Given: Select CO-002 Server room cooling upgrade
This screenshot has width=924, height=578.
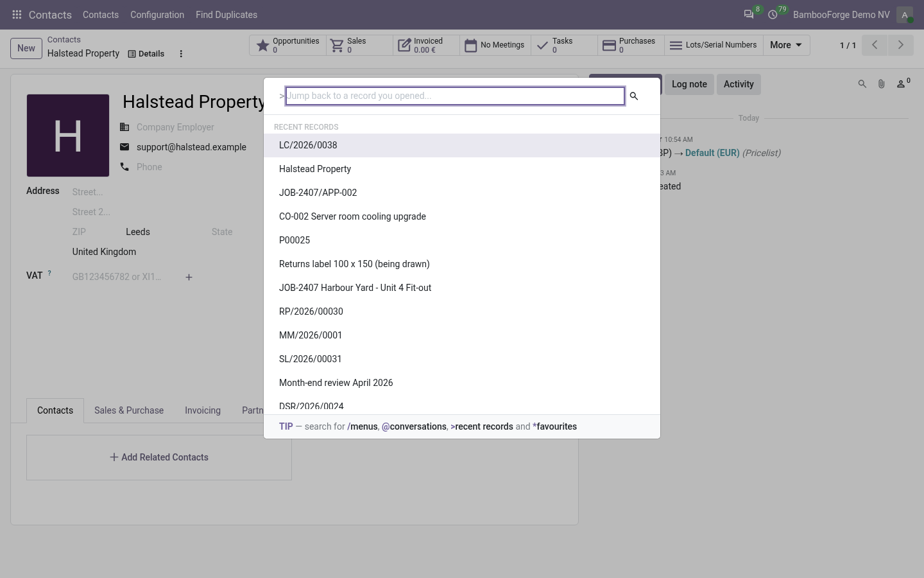Looking at the screenshot, I should [462, 216].
